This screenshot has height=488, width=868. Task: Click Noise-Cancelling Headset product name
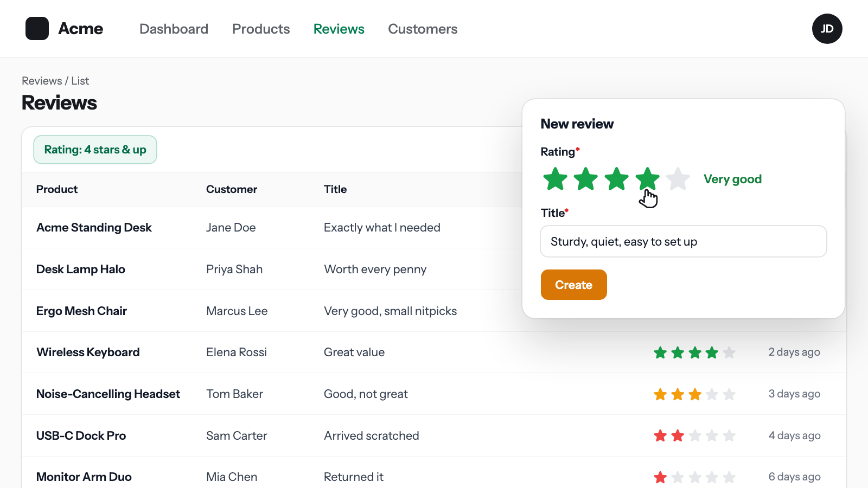pos(108,394)
